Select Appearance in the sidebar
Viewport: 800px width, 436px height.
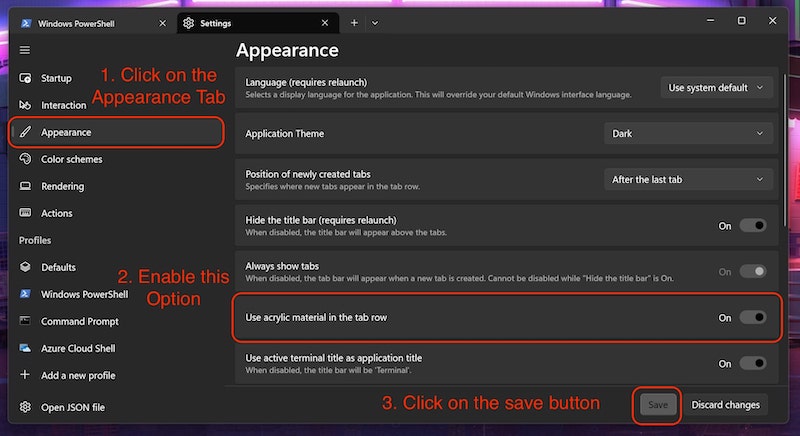pos(116,132)
